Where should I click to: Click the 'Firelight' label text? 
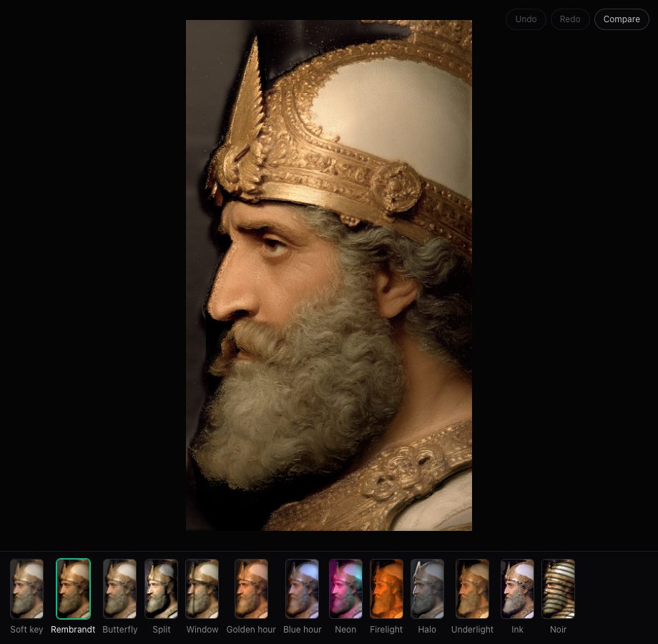386,629
